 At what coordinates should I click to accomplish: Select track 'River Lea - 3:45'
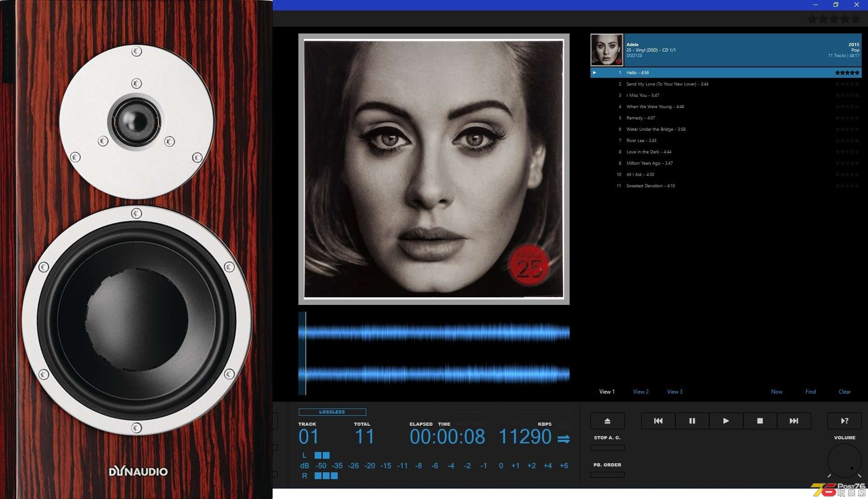point(726,140)
